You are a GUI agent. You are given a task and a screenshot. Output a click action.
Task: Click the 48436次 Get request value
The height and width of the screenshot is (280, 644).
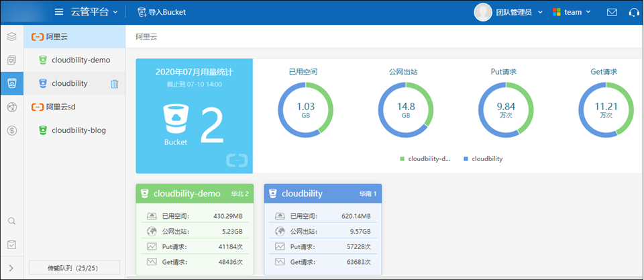230,261
